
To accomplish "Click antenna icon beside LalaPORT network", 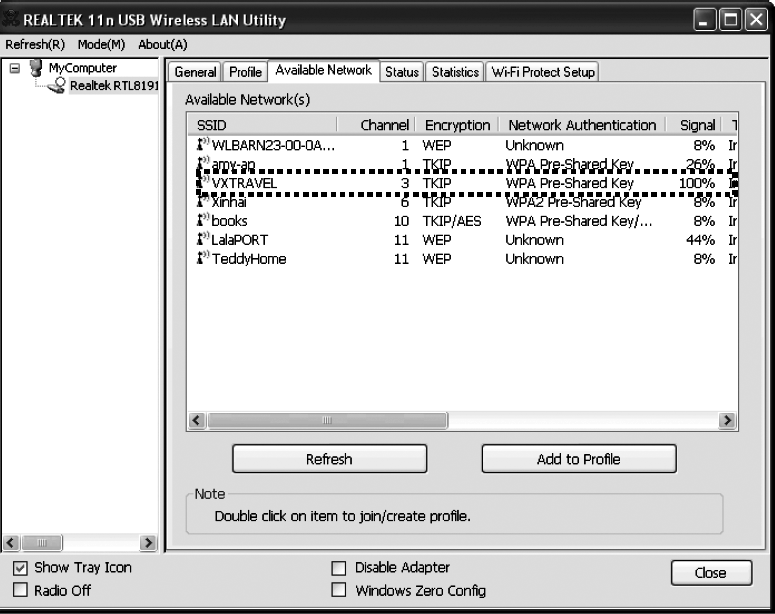I will tap(203, 239).
